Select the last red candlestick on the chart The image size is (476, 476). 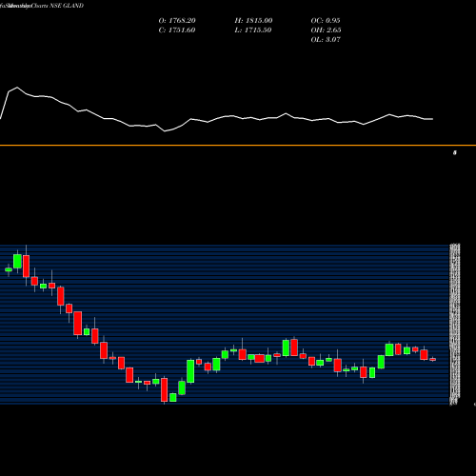433,359
